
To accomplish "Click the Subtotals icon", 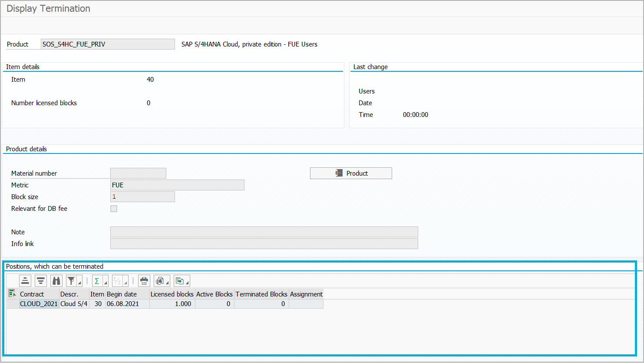I will pos(117,281).
